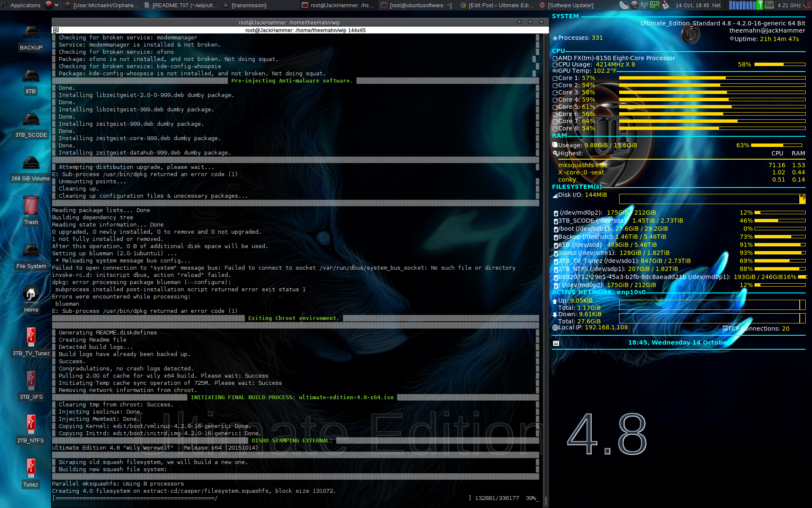The width and height of the screenshot is (812, 508).
Task: Click the 3TB_TV_Tunez drive icon
Action: [x=30, y=339]
